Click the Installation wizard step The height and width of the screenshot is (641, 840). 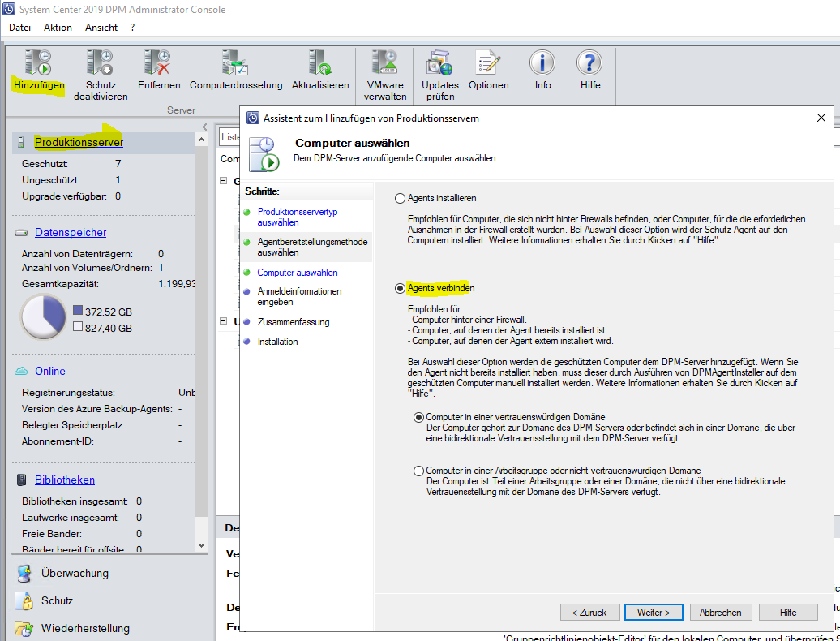tap(277, 342)
